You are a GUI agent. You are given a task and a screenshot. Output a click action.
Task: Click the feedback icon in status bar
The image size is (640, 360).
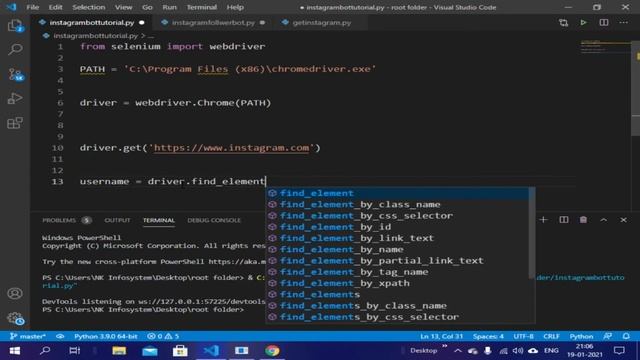(x=608, y=336)
